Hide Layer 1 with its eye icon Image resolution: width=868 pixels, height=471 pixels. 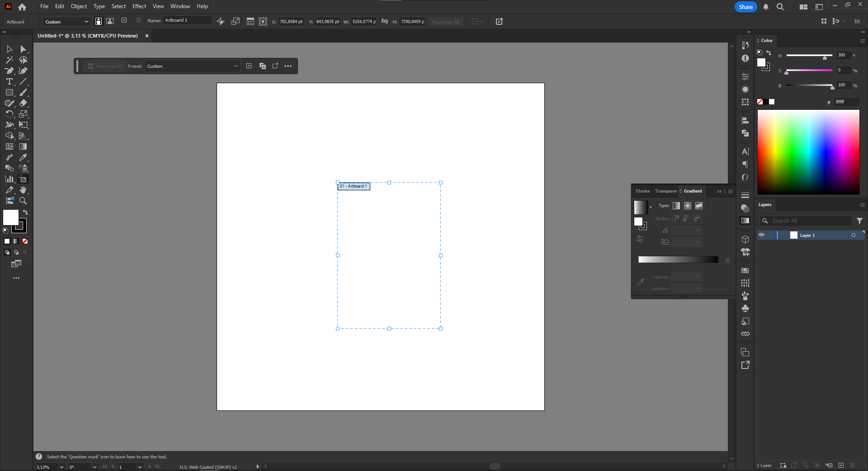[762, 235]
